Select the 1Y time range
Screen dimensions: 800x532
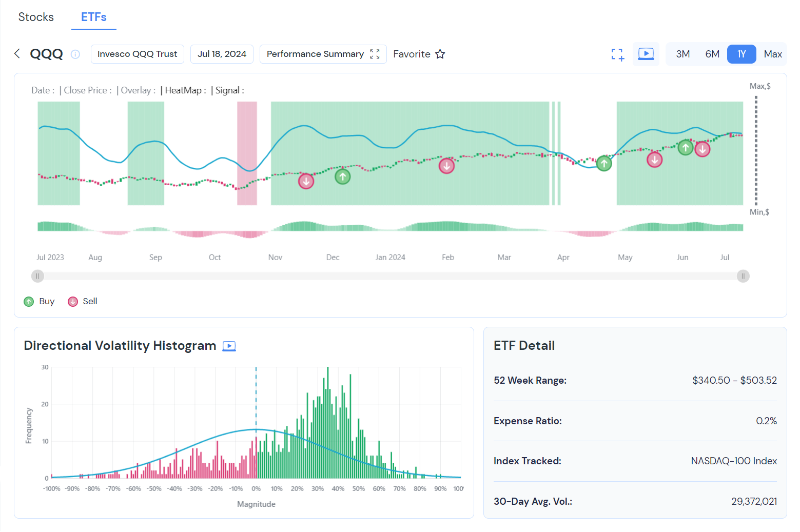tap(742, 54)
